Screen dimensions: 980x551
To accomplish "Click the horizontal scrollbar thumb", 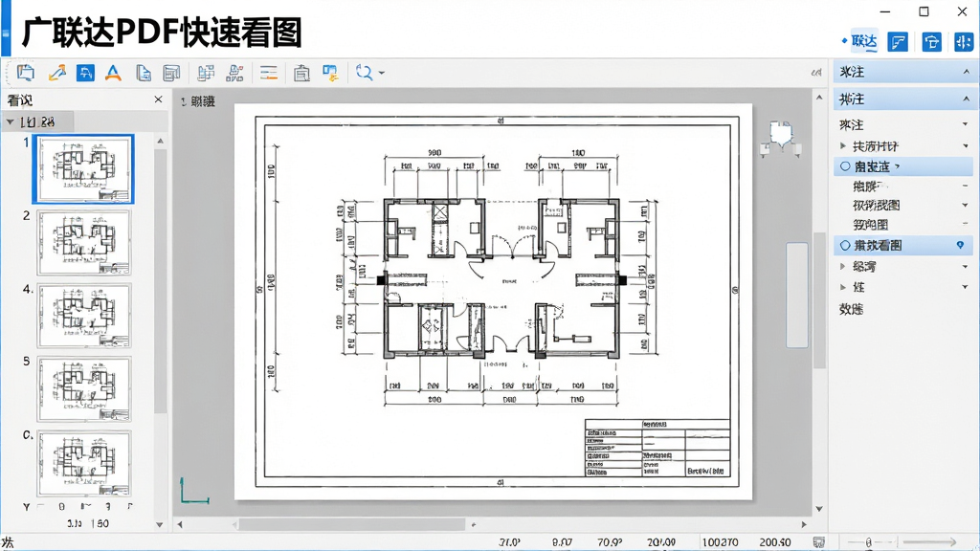I will click(352, 525).
